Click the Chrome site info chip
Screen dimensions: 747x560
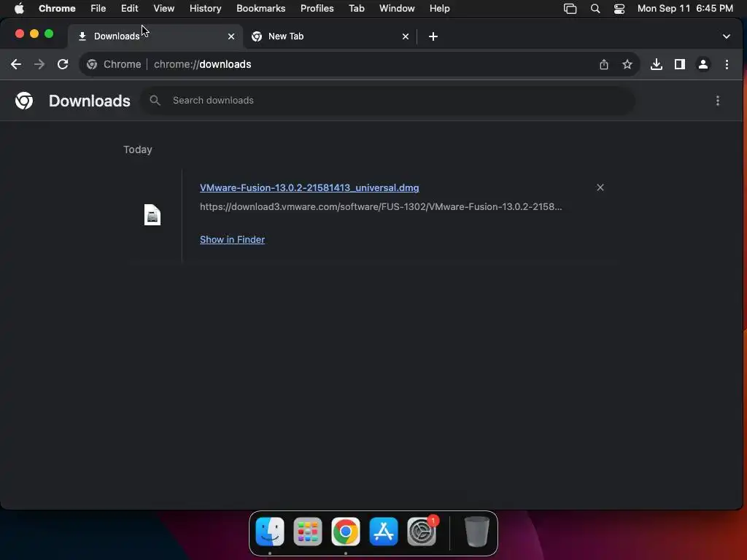click(114, 64)
